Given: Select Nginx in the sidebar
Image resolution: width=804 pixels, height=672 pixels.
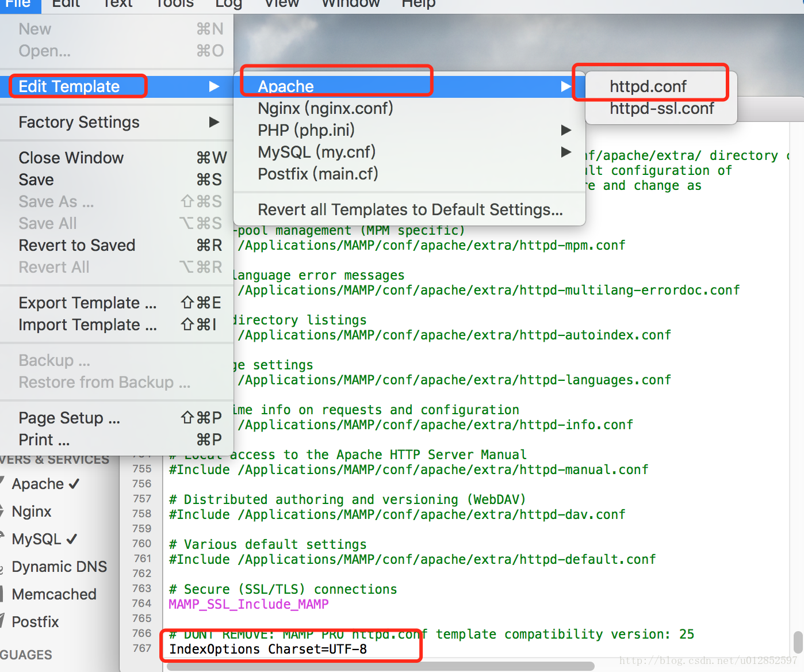Looking at the screenshot, I should pos(32,511).
